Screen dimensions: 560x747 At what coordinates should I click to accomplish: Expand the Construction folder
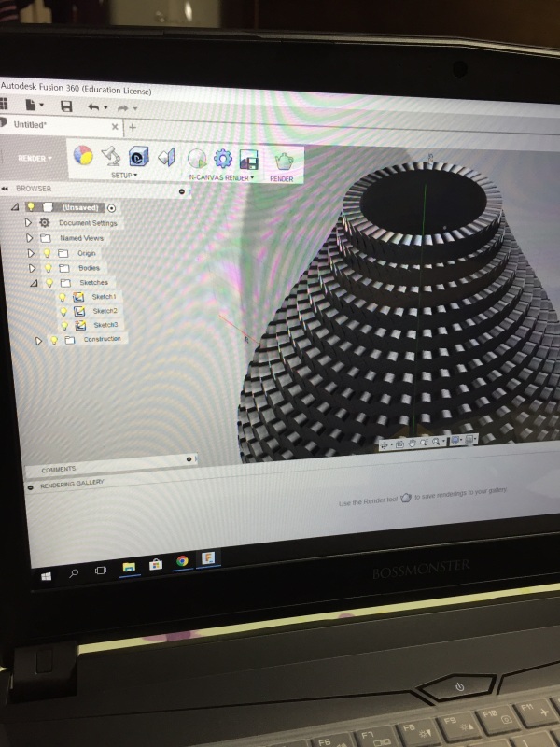coord(38,341)
